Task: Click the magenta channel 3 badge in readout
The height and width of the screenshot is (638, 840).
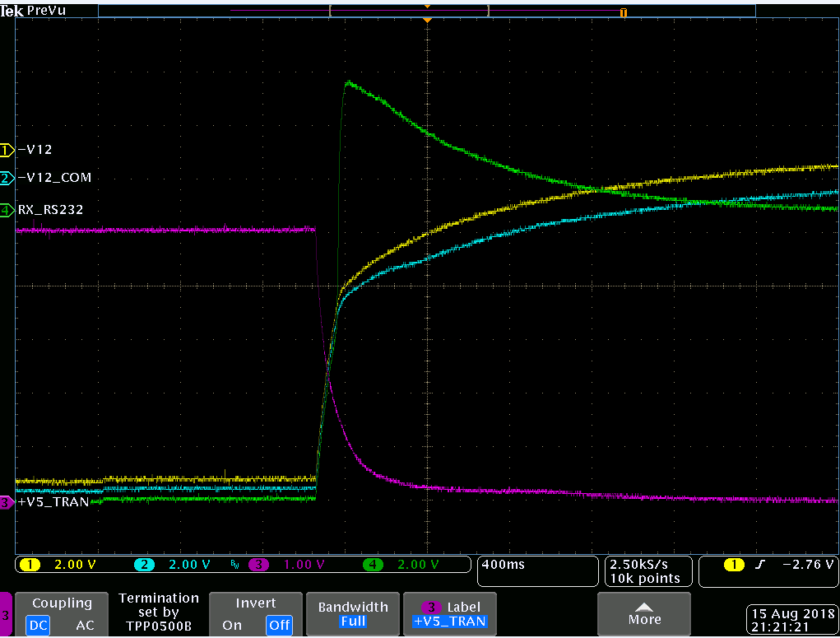Action: [258, 565]
